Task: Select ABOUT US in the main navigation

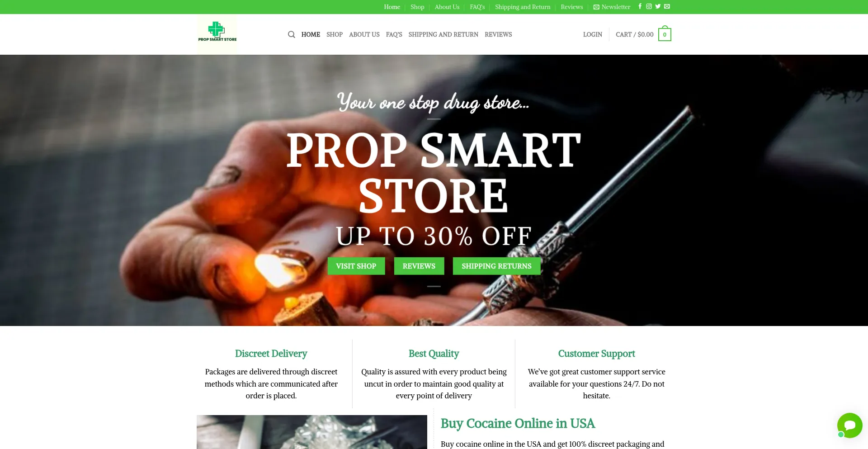Action: (x=364, y=34)
